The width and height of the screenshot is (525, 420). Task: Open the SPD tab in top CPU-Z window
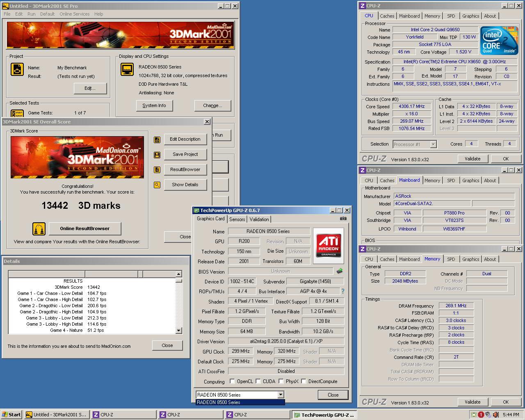pyautogui.click(x=451, y=16)
